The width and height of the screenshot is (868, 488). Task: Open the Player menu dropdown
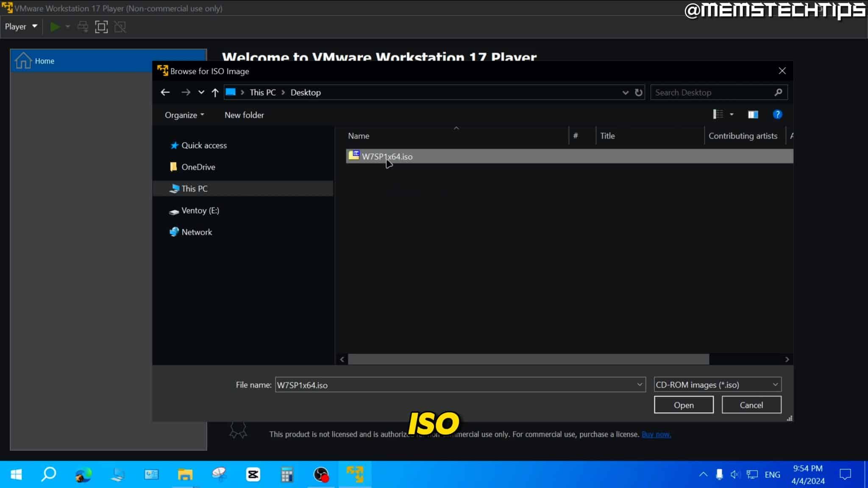[21, 27]
